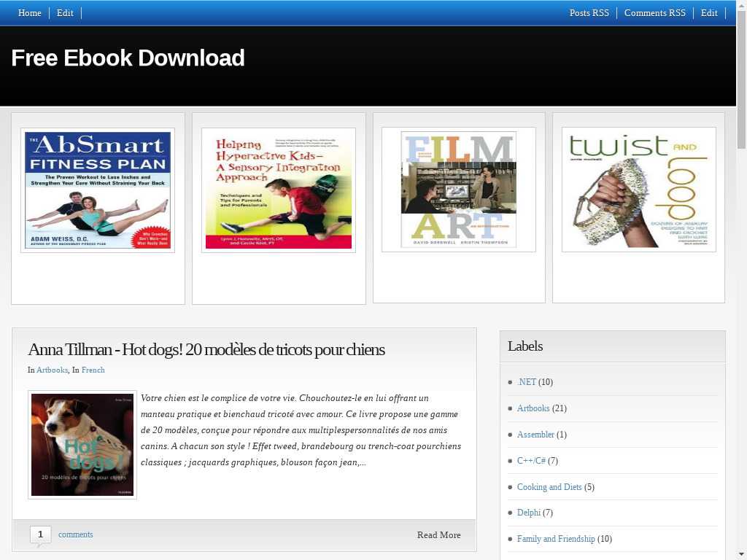This screenshot has width=747, height=560.
Task: Open the Artbooks label in the sidebar
Action: click(533, 408)
